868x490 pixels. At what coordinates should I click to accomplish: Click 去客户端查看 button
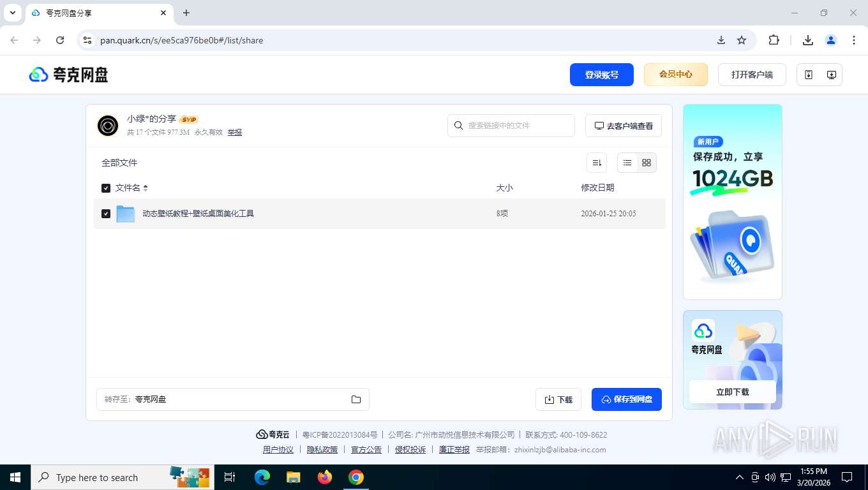[624, 126]
